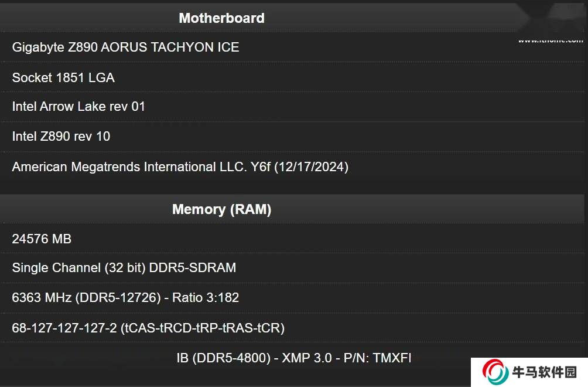Select the 68-127-127-127-2 timings value
Image resolution: width=588 pixels, height=387 pixels.
tap(64, 328)
